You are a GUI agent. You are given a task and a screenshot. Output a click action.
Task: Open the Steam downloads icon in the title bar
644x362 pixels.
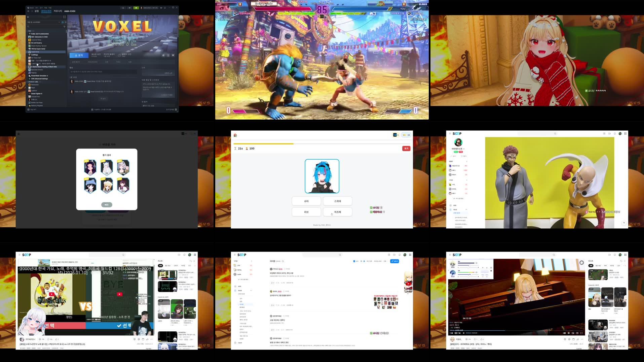tap(123, 8)
